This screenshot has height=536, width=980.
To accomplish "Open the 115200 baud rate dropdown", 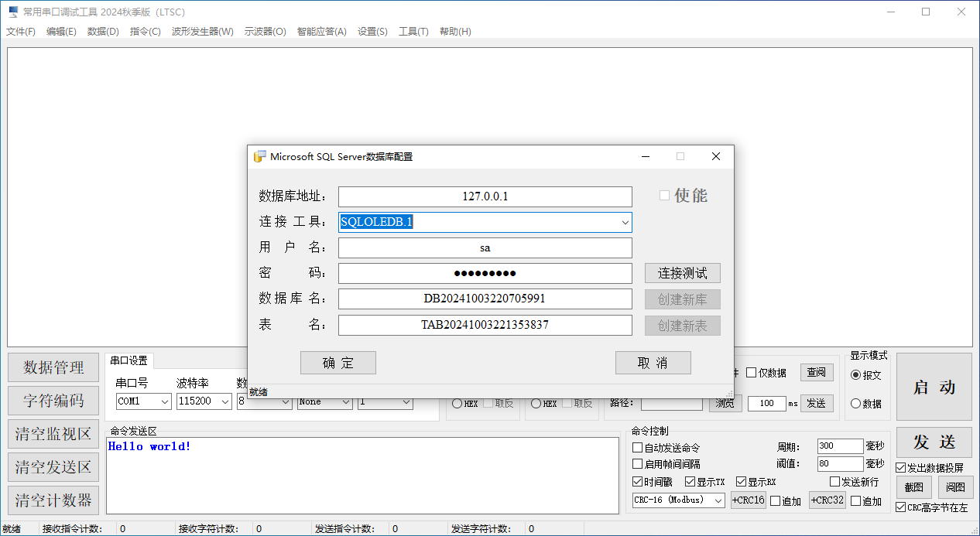I will (224, 402).
